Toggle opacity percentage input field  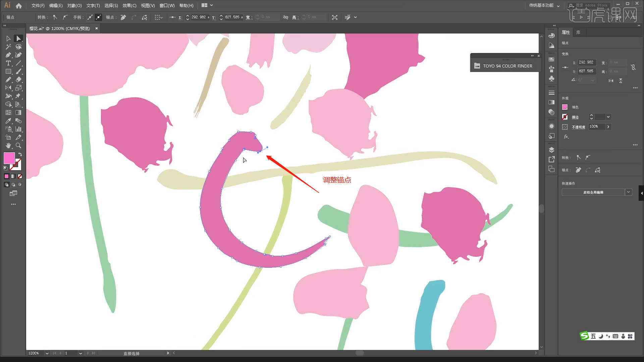tap(597, 127)
